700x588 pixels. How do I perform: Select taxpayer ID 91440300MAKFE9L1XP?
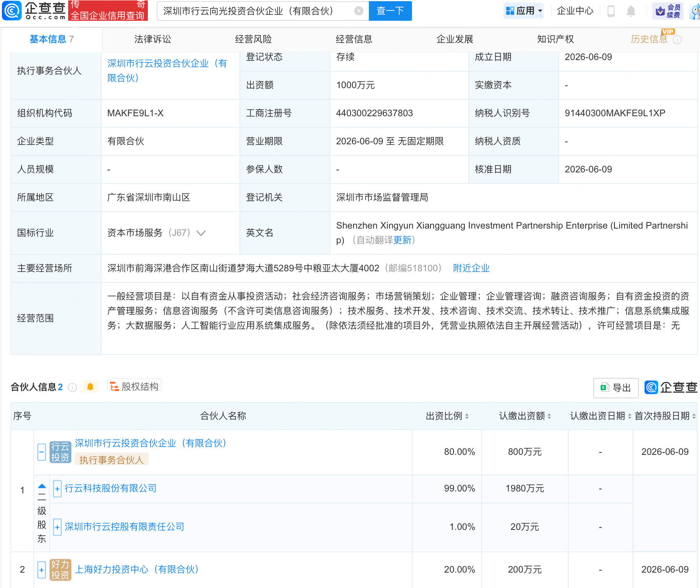pos(615,113)
